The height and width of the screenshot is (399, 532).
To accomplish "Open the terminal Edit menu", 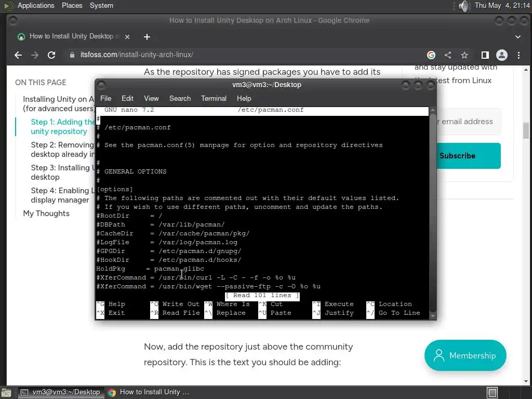I will pyautogui.click(x=127, y=98).
